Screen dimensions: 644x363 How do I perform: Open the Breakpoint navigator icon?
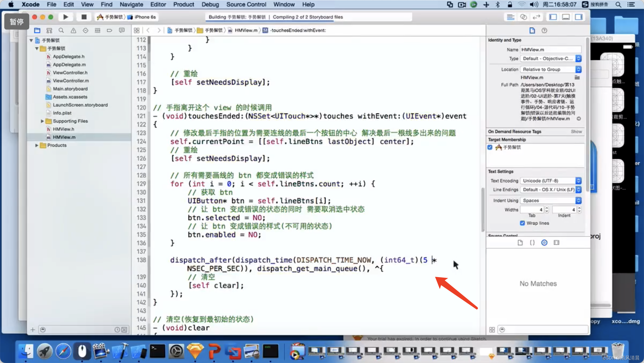[x=109, y=30]
